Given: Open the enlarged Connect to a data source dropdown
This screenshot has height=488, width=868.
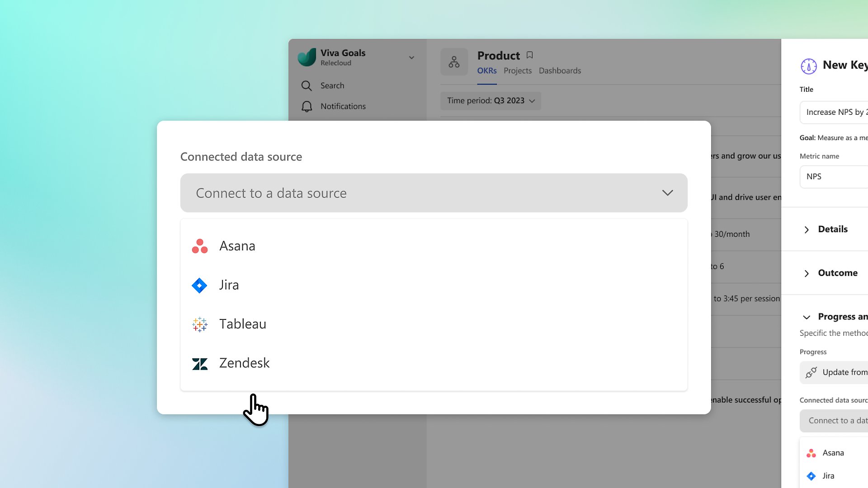Looking at the screenshot, I should tap(434, 193).
